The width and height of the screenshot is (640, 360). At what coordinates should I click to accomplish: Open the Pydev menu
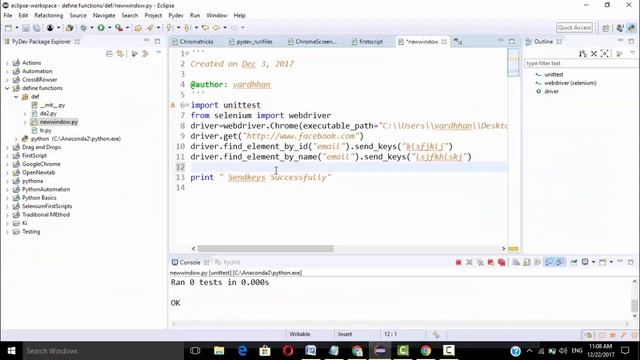pos(176,16)
